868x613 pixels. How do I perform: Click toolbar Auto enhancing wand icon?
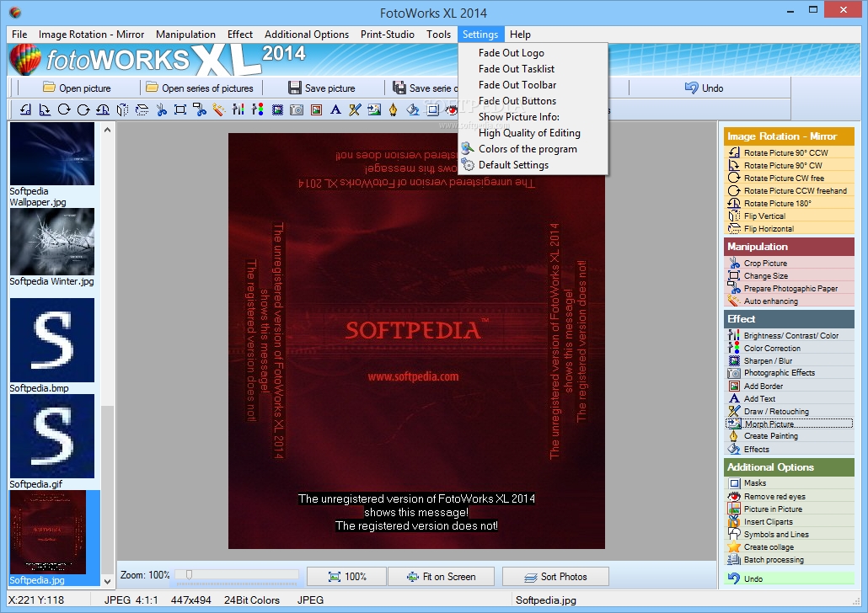219,109
